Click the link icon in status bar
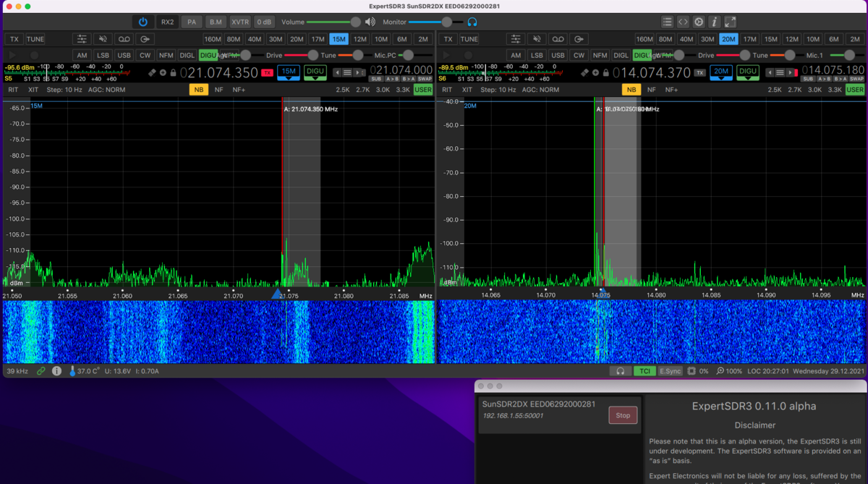Image resolution: width=868 pixels, height=484 pixels. [41, 371]
